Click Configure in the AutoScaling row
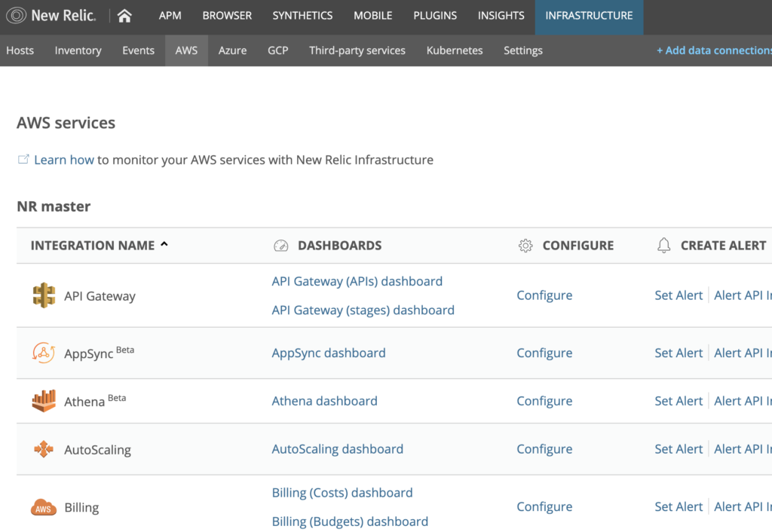This screenshot has height=532, width=772. click(544, 449)
